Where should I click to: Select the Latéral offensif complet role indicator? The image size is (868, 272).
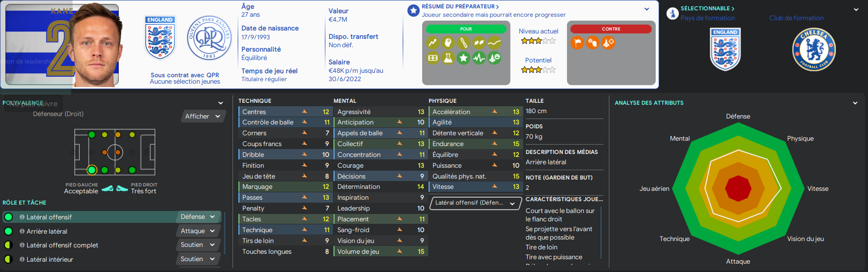click(8, 245)
